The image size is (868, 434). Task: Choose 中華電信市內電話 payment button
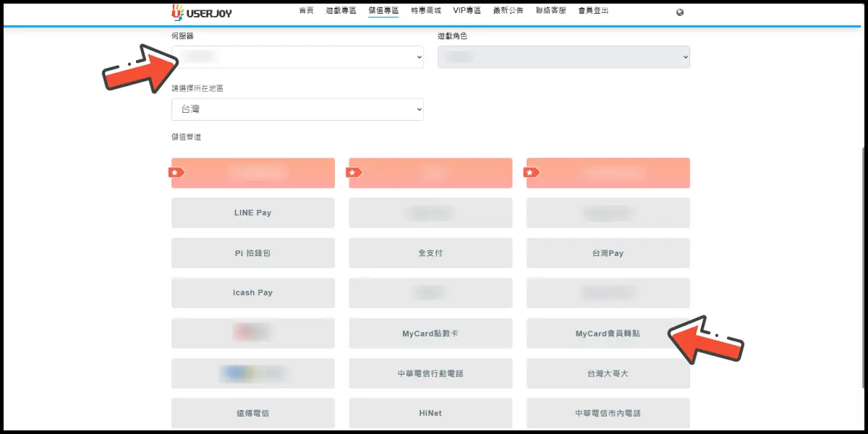tap(608, 413)
